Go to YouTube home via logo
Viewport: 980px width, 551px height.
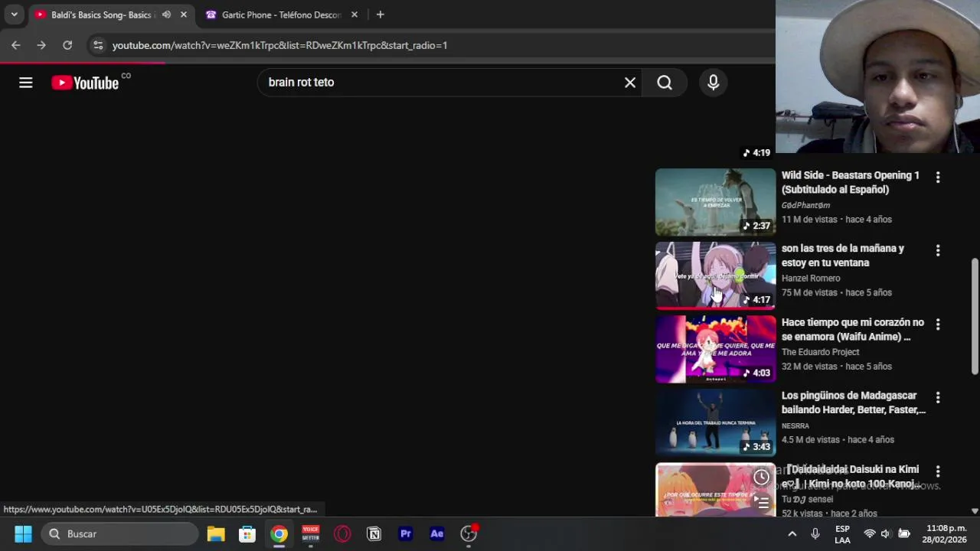click(86, 83)
